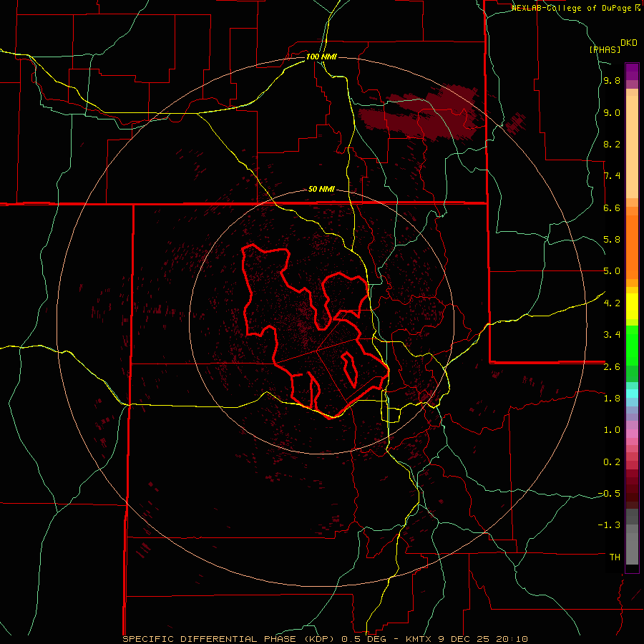Image resolution: width=644 pixels, height=644 pixels.
Task: Pick the light peach band of the color bar
Action: 632,147
